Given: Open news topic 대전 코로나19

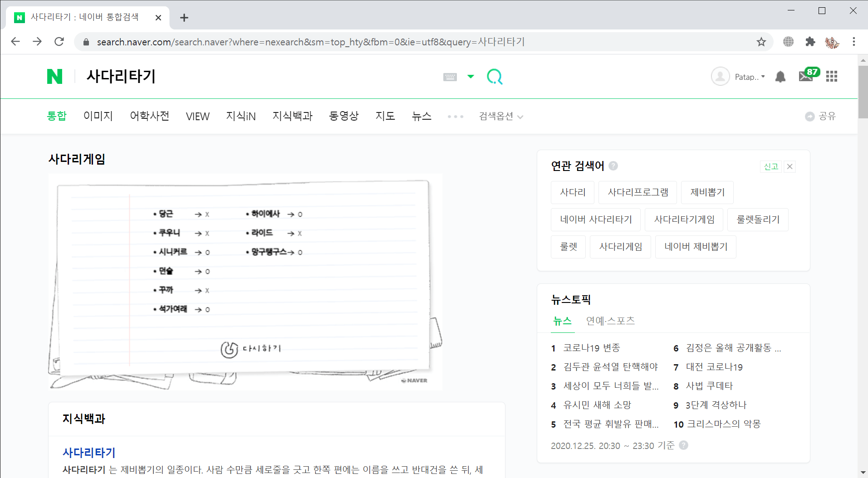Looking at the screenshot, I should (714, 367).
